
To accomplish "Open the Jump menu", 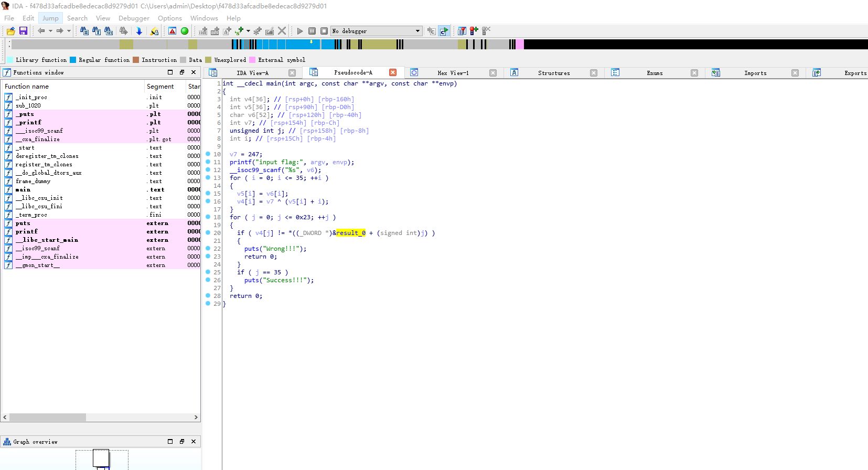I will (x=50, y=18).
